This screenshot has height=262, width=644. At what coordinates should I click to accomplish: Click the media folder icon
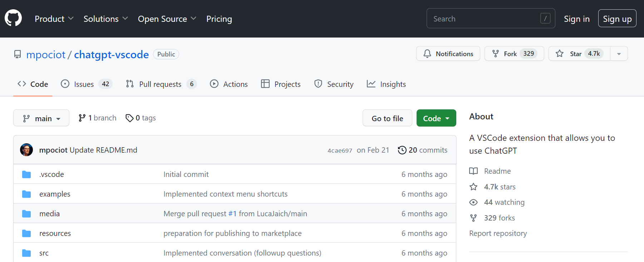tap(26, 214)
